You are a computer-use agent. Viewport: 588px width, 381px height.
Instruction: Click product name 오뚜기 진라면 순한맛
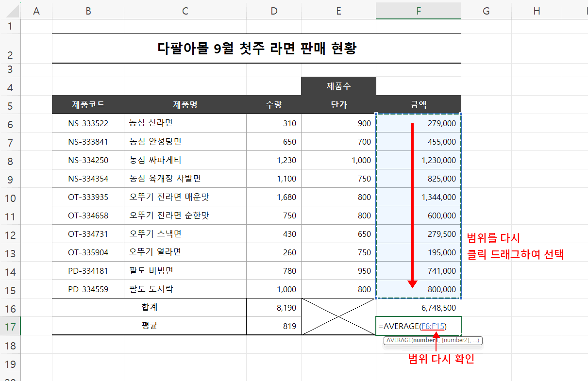coord(185,215)
